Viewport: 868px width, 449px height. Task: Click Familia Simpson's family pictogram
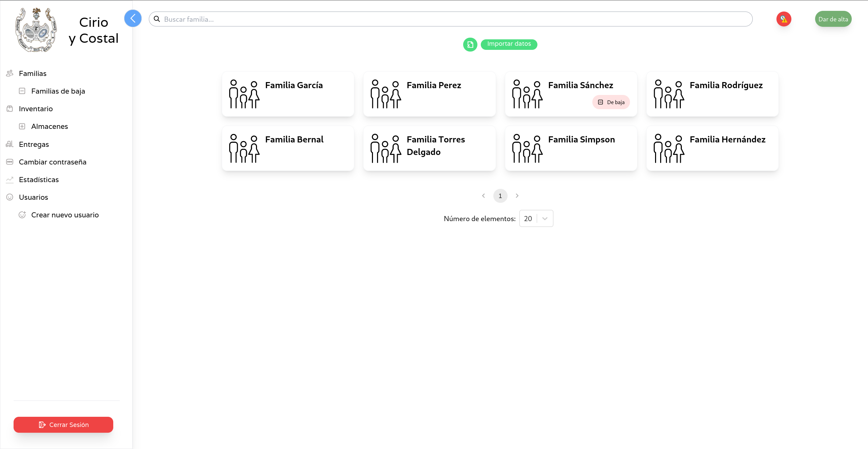tap(527, 148)
